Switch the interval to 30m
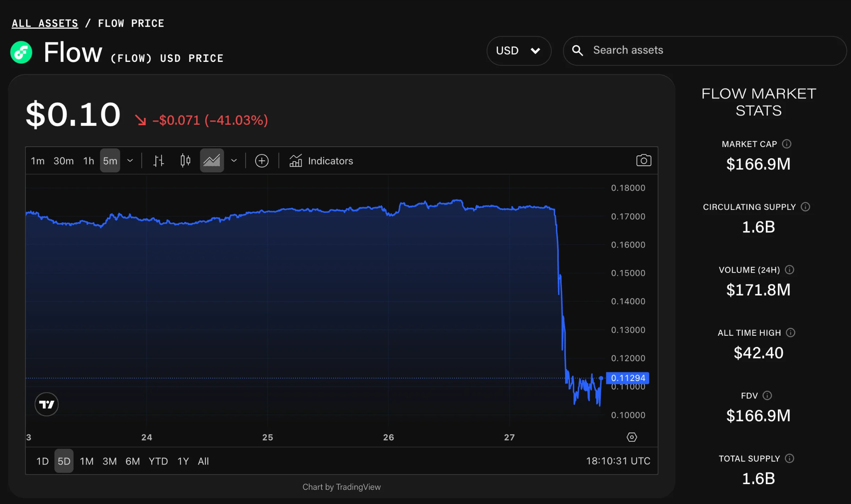851x504 pixels. pos(64,161)
